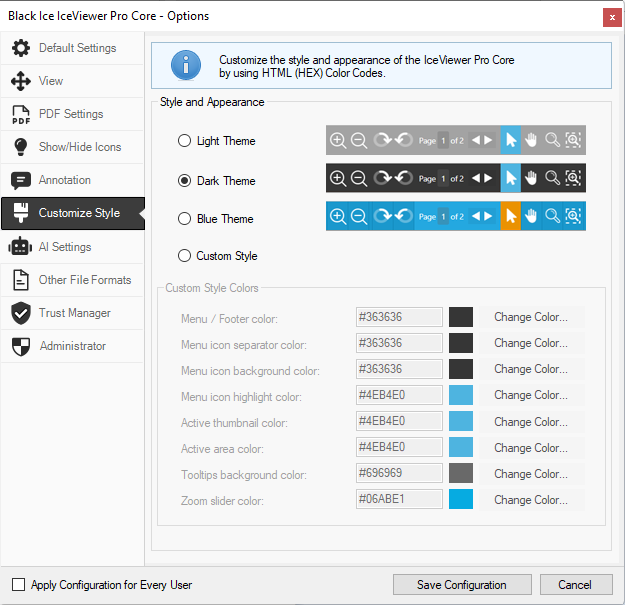Click Change Color for Active area color
Viewport: 625px width, 605px height.
pyautogui.click(x=531, y=448)
